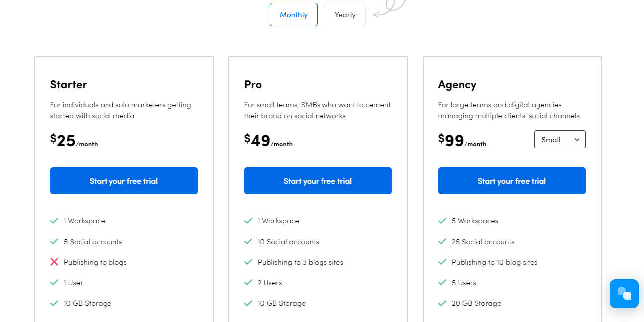Click the Starter plan heading

pos(69,85)
